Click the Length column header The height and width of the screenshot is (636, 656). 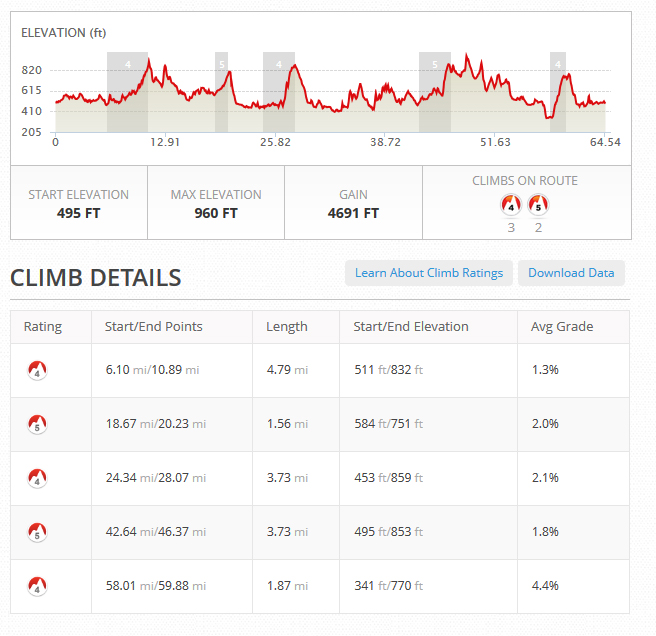point(287,326)
